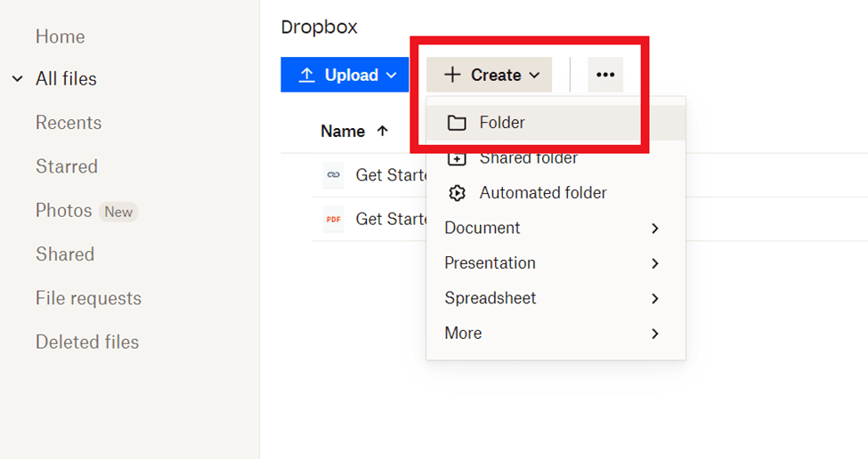
Task: Open Shared in sidebar
Action: [65, 254]
